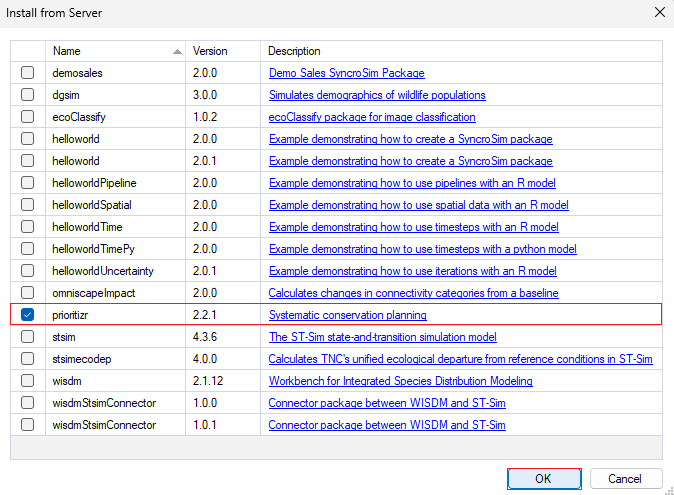Open helloworld 2.0.0 description link
Screen dimensions: 674x495
(411, 139)
